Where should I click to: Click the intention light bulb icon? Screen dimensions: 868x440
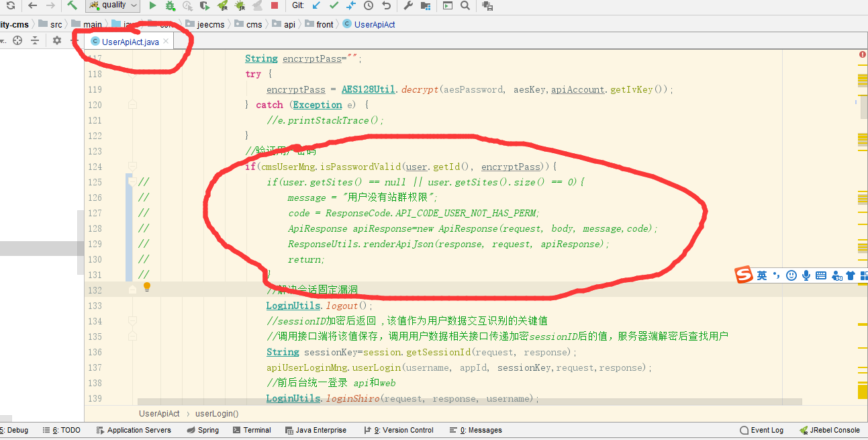pos(147,288)
